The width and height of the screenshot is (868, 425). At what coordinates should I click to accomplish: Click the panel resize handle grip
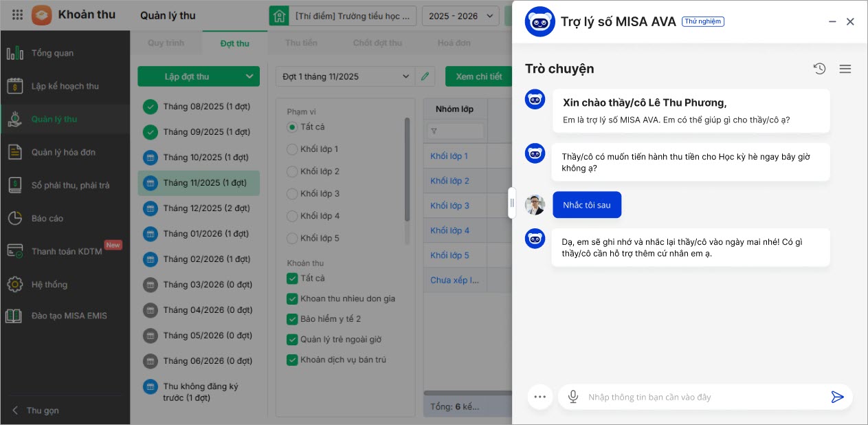point(512,203)
